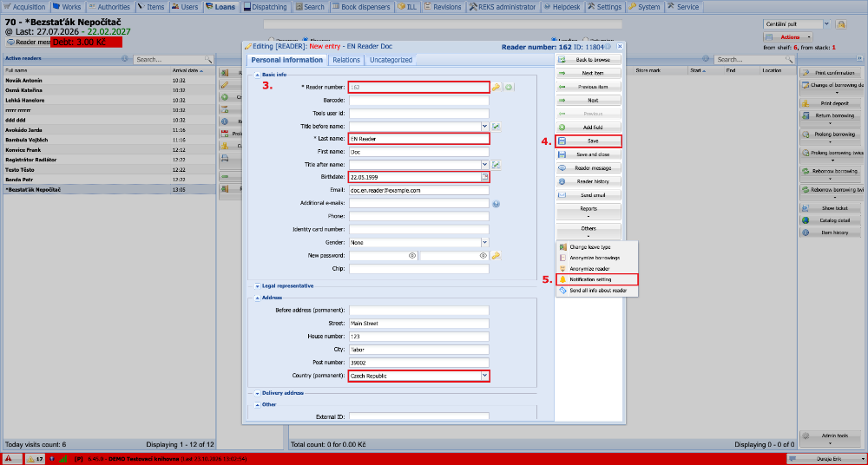Open the Loans module tab
The height and width of the screenshot is (465, 868).
pos(220,7)
